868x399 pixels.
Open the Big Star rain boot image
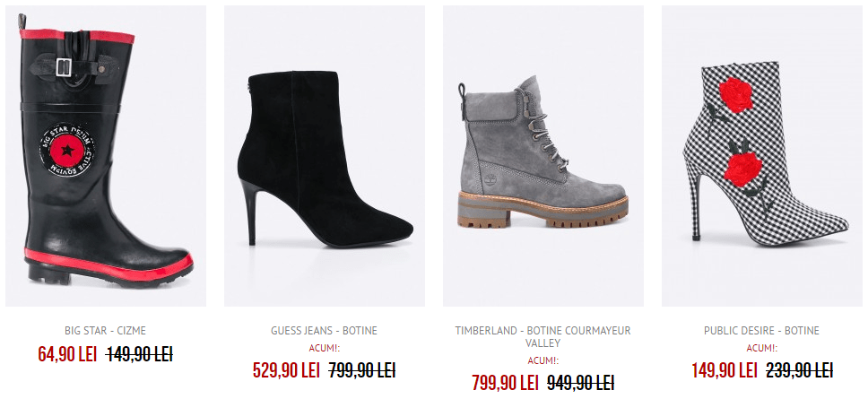tap(106, 155)
